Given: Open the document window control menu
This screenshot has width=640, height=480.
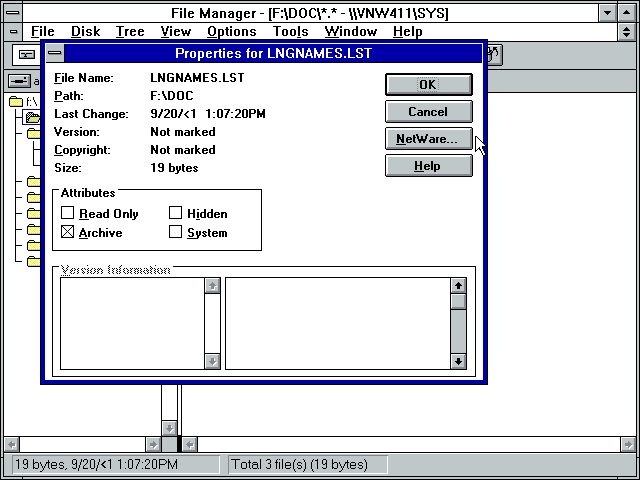Looking at the screenshot, I should (x=13, y=31).
